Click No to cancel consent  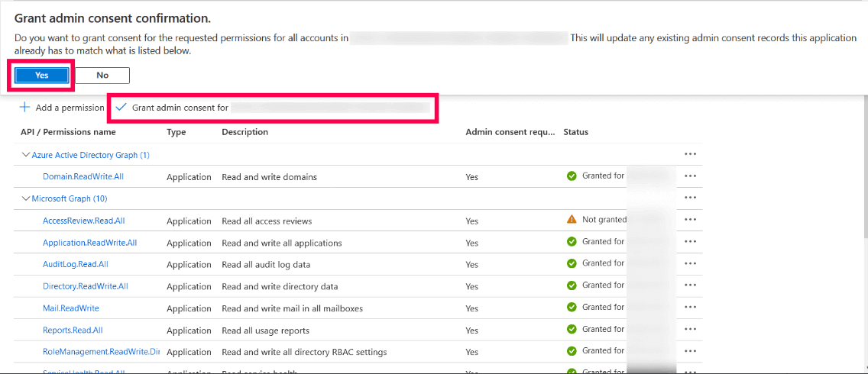[102, 75]
